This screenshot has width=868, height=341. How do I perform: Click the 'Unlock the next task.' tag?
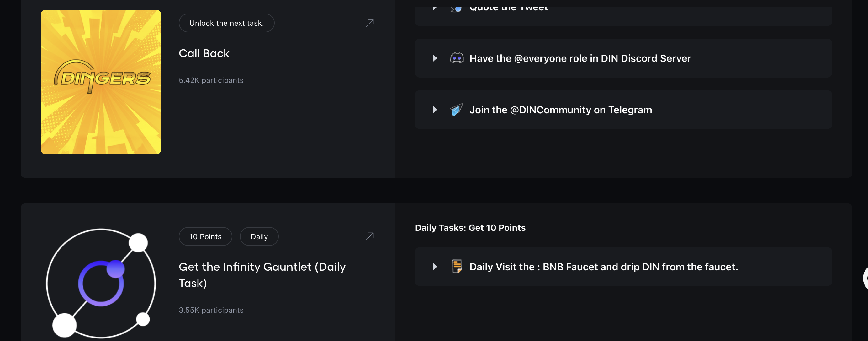[226, 23]
